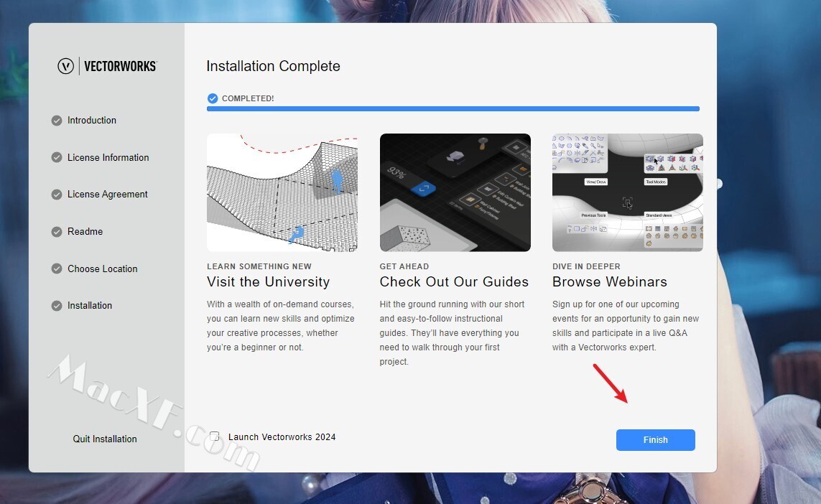Click the LEARN SOMETHING NEW caption
The height and width of the screenshot is (504, 821).
(x=259, y=266)
